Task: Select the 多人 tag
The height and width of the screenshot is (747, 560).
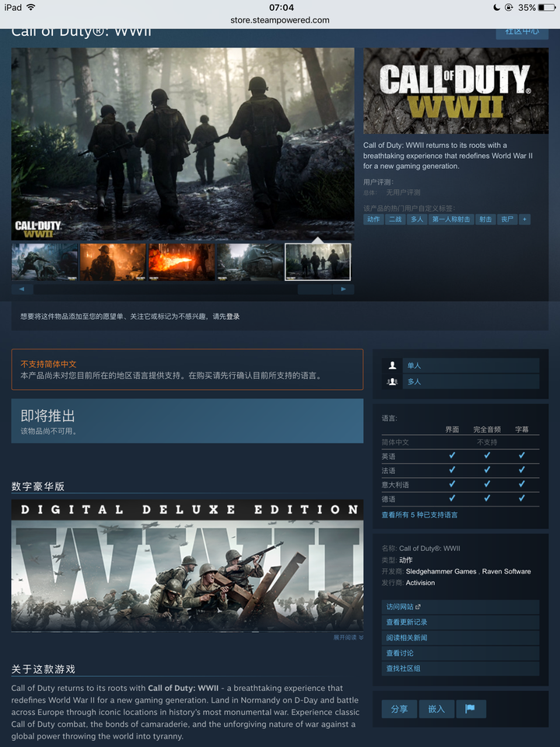Action: [x=417, y=219]
